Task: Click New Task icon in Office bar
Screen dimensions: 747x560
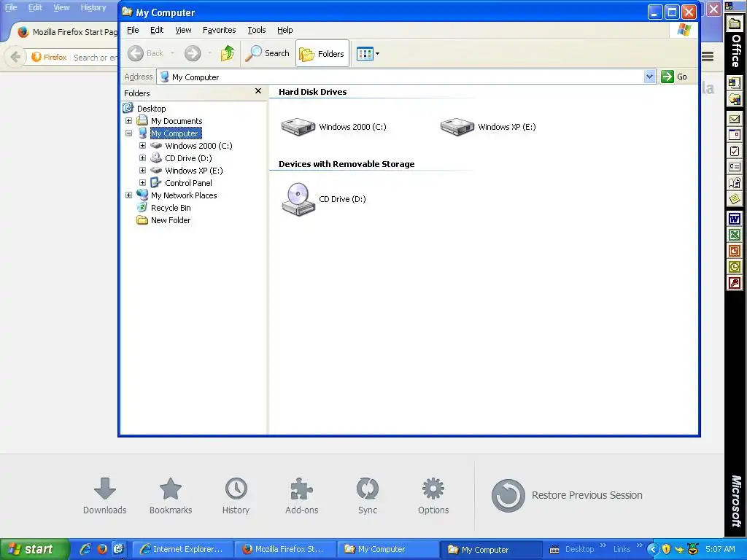Action: pyautogui.click(x=734, y=151)
